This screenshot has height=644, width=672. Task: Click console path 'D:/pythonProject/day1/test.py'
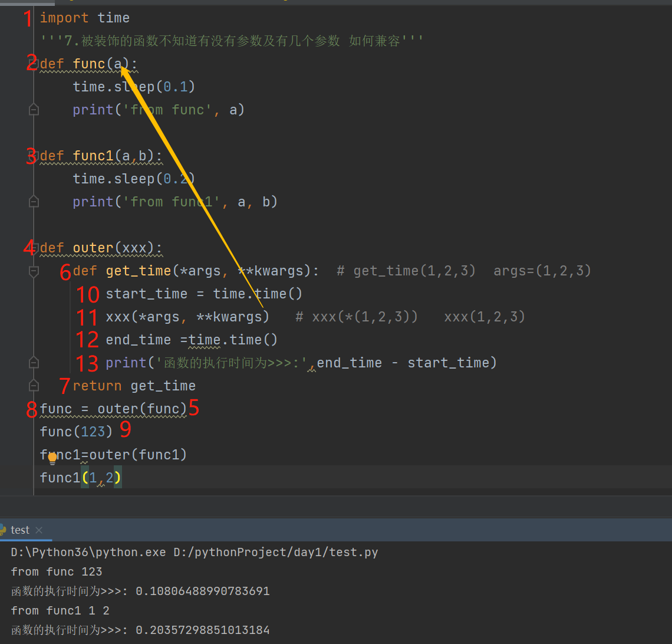pos(275,552)
